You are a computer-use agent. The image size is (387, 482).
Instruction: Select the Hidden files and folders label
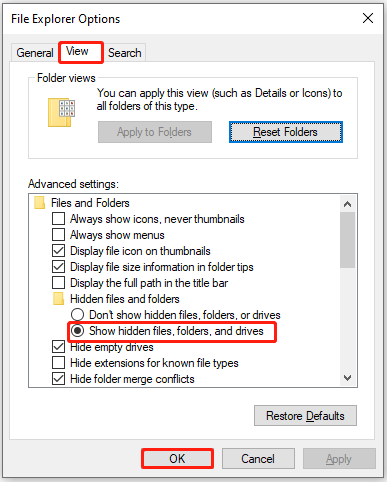click(125, 299)
